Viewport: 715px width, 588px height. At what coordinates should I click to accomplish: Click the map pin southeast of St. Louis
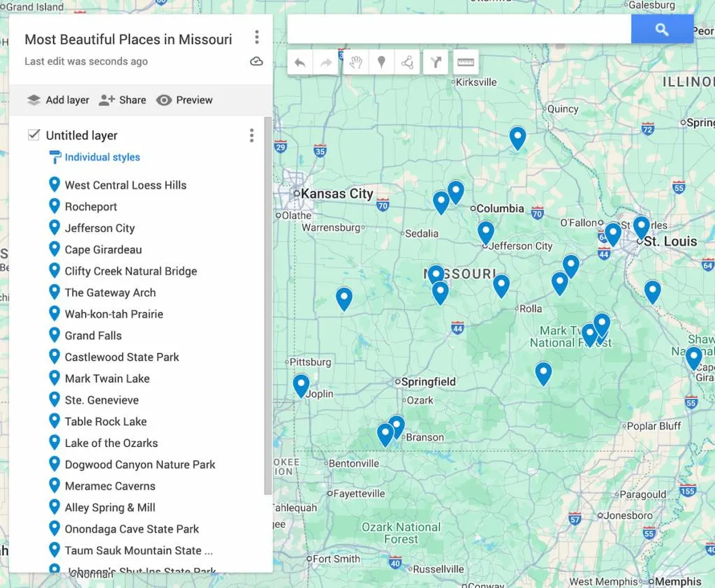[x=653, y=292]
